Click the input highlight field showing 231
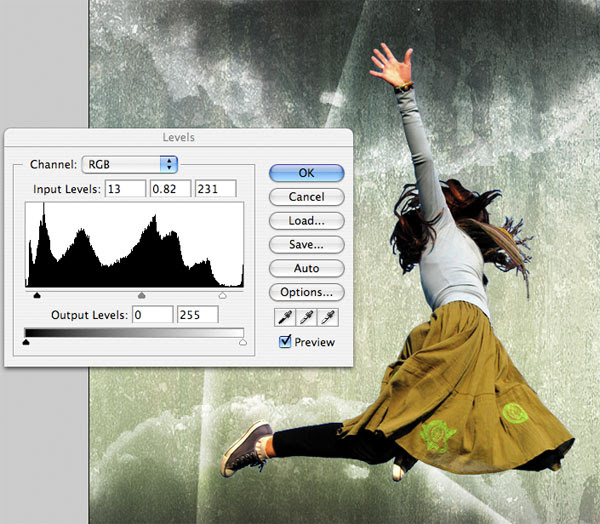Screen dimensions: 600x524 (215, 189)
